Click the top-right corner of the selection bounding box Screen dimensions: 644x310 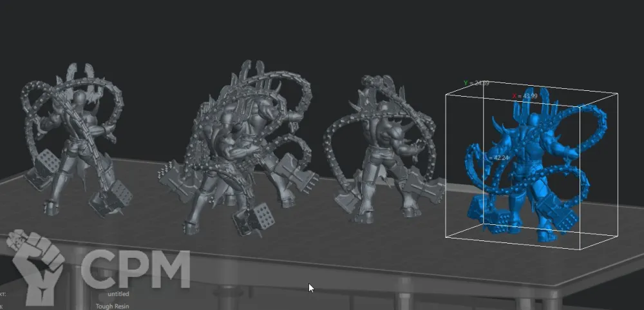(x=619, y=94)
